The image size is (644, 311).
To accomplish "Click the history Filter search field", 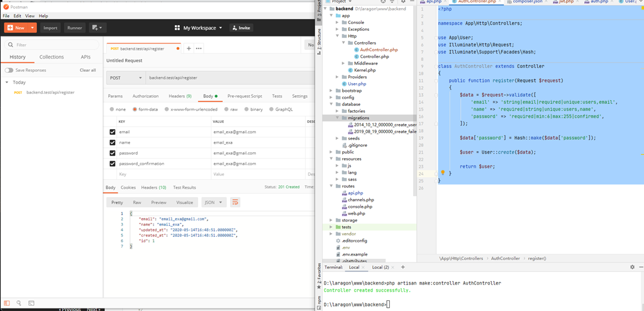I will click(x=52, y=45).
